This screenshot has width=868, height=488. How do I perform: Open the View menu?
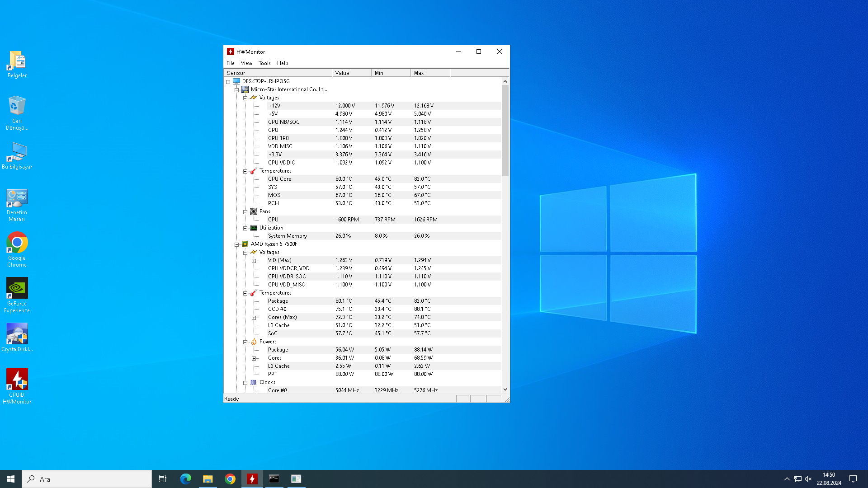pos(246,63)
